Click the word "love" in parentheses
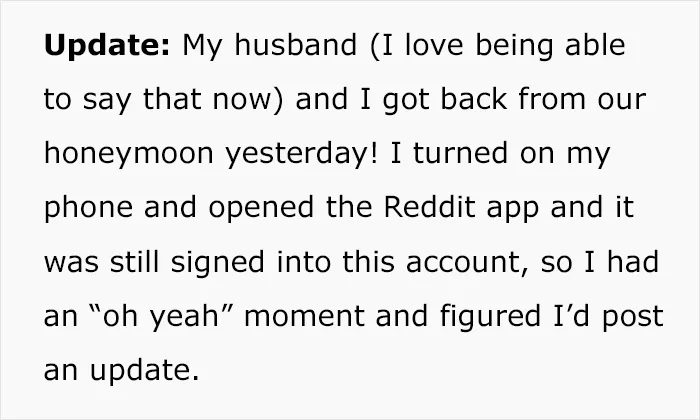Screen dimensions: 700x420 [x=434, y=45]
